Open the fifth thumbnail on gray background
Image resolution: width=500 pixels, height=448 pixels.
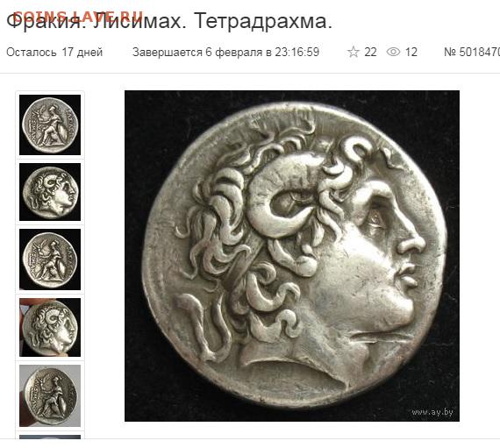coord(50,395)
